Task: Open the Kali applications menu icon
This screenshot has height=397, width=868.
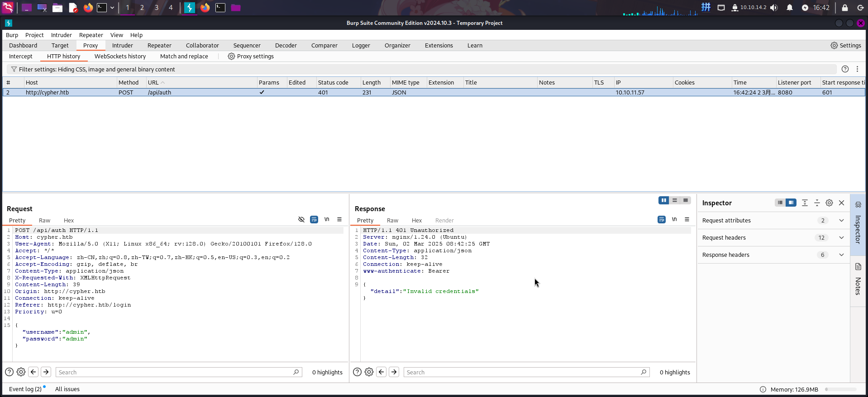Action: pos(8,8)
